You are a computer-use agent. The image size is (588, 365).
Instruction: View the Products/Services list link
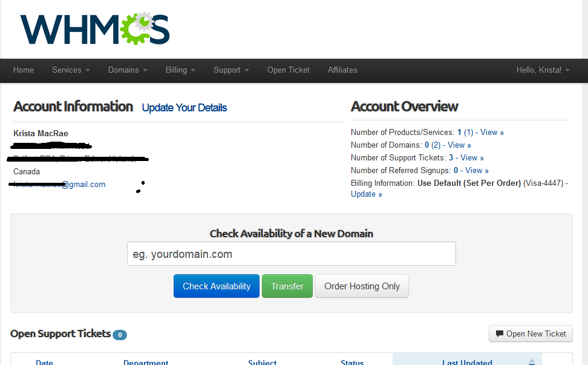tap(491, 133)
